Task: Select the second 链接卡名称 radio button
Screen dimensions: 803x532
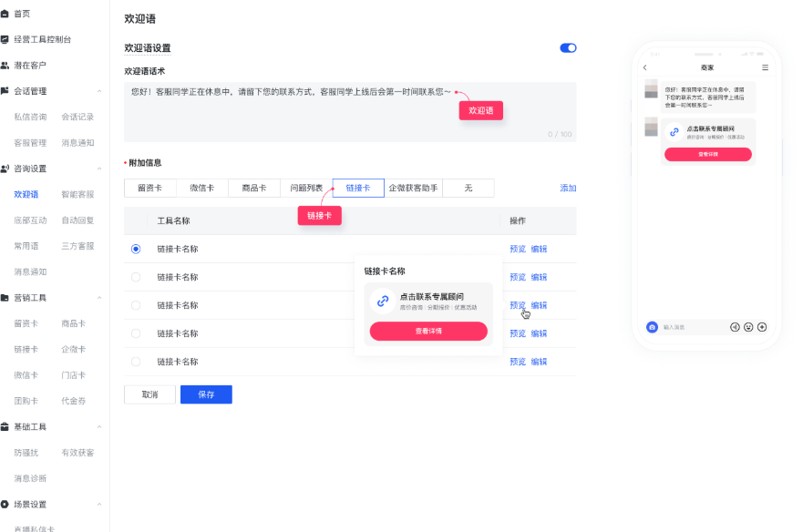Action: coord(136,277)
